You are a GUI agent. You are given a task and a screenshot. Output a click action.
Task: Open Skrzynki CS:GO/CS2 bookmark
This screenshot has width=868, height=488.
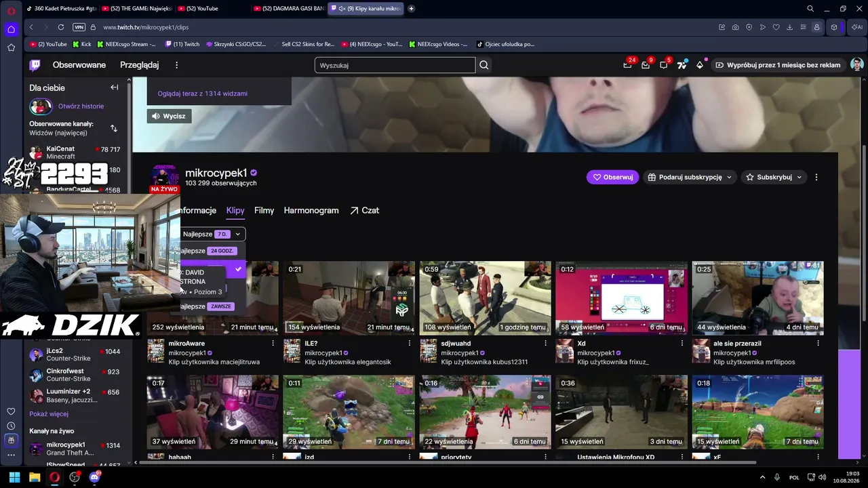point(236,44)
